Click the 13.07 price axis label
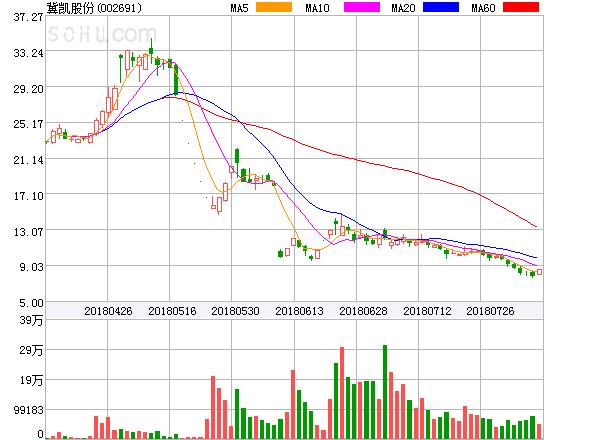 point(28,232)
